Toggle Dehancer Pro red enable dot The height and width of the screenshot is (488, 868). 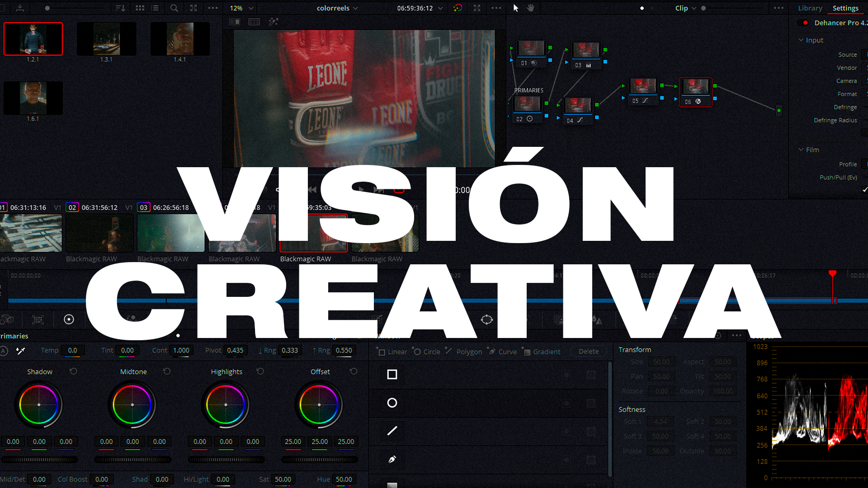coord(806,23)
